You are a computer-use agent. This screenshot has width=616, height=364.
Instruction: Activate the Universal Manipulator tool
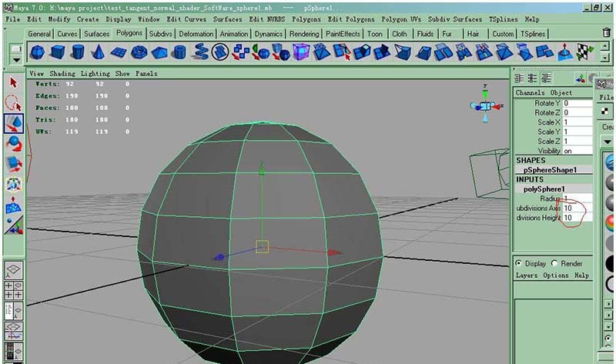(14, 184)
